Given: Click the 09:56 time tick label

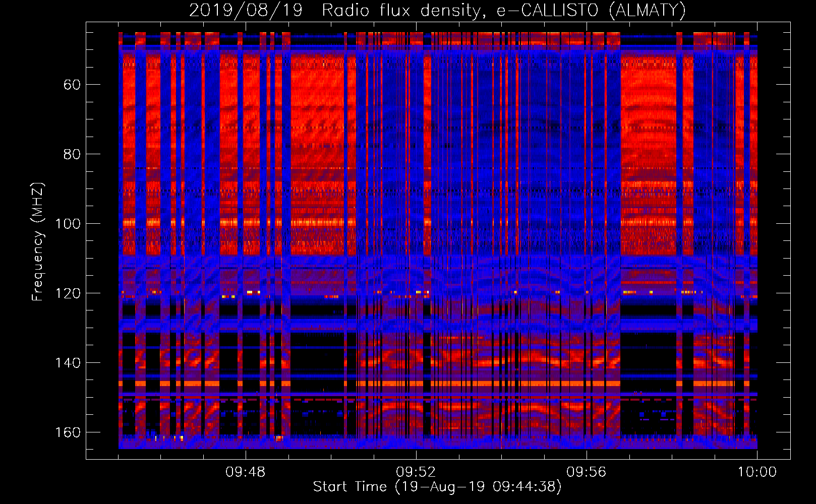Looking at the screenshot, I should pos(587,472).
